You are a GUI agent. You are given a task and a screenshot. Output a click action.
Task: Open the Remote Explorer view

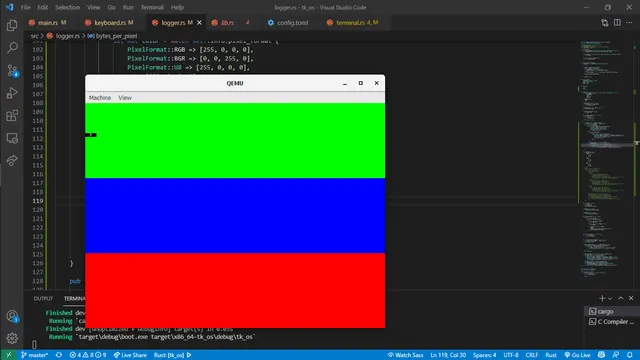pyautogui.click(x=12, y=138)
